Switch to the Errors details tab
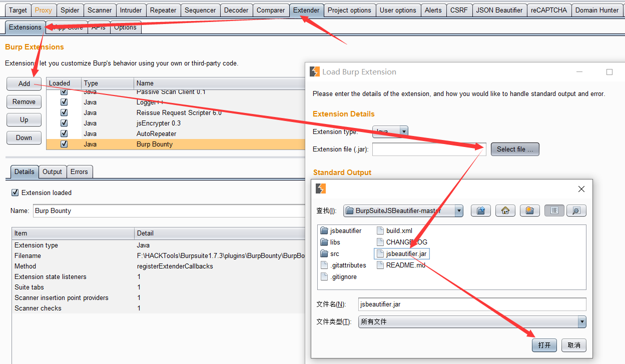625x364 pixels. coord(79,171)
